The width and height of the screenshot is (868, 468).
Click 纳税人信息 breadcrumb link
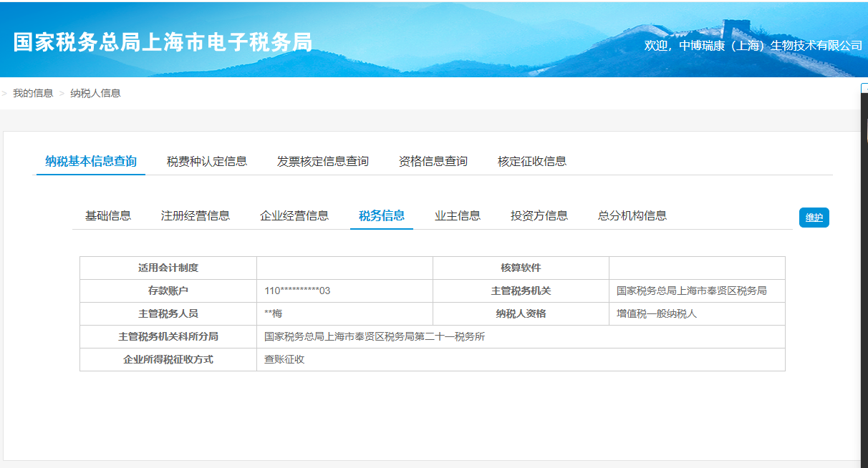pyautogui.click(x=95, y=93)
